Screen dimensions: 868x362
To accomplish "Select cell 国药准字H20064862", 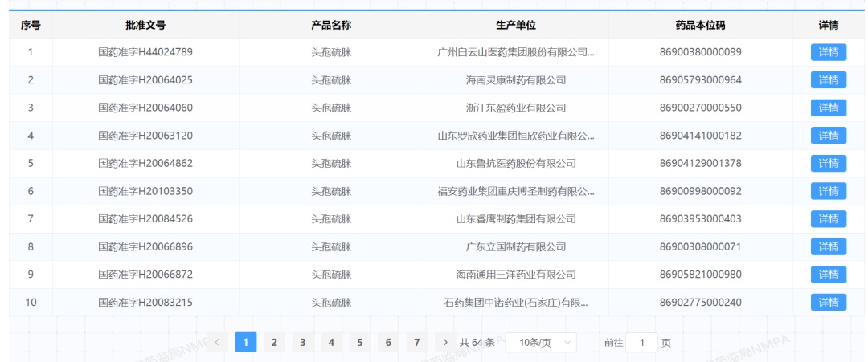I will pos(145,164).
